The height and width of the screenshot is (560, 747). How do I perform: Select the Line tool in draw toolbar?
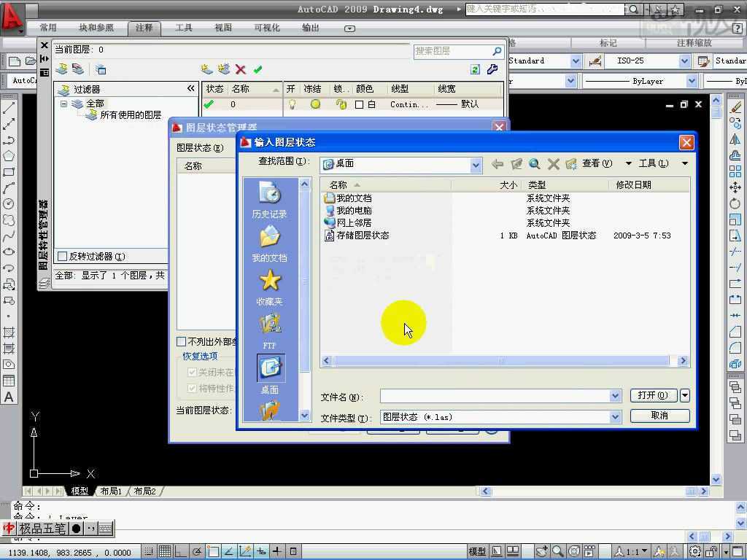point(9,108)
